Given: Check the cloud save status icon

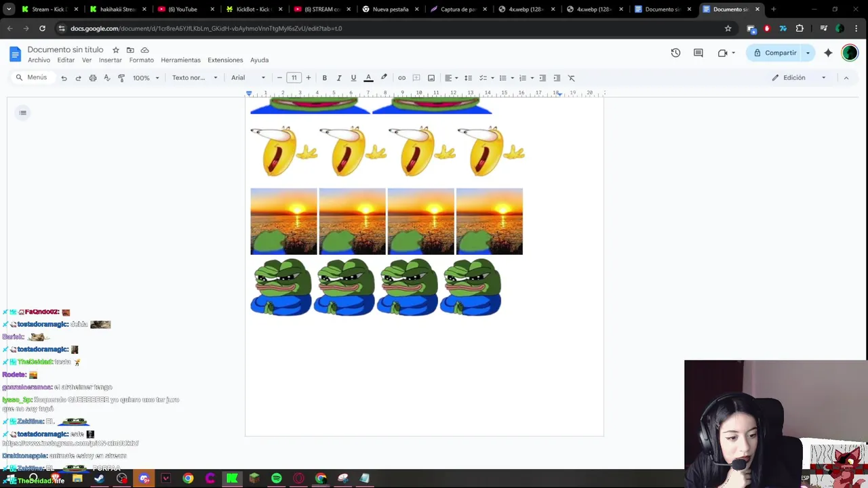Looking at the screenshot, I should click(144, 50).
